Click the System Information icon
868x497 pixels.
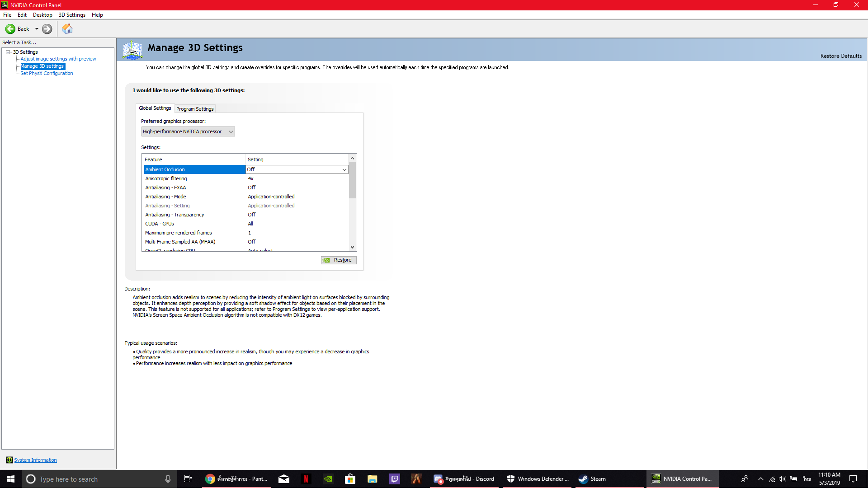(9, 460)
